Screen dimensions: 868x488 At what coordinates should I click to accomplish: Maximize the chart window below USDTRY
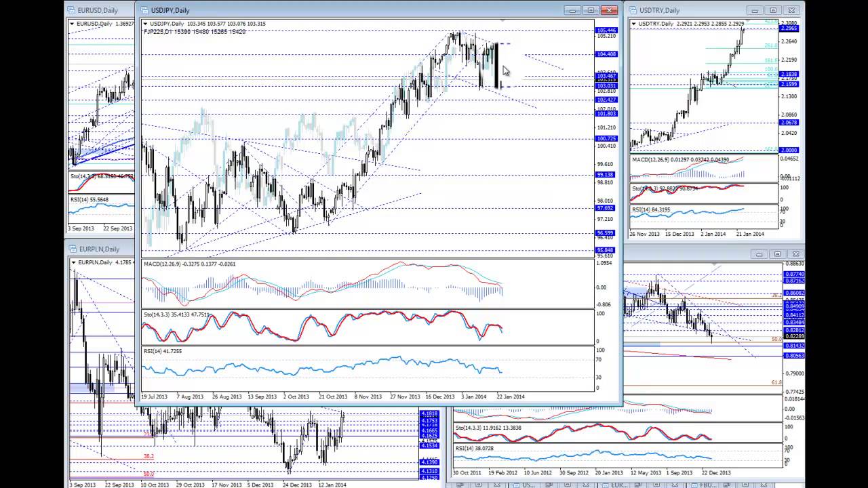[x=778, y=254]
